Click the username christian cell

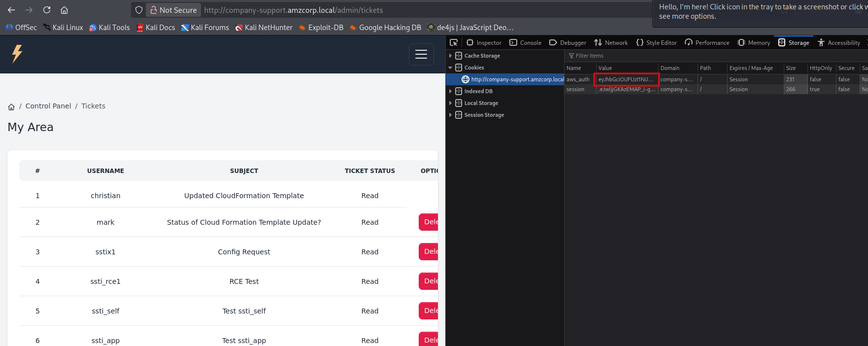click(x=105, y=196)
